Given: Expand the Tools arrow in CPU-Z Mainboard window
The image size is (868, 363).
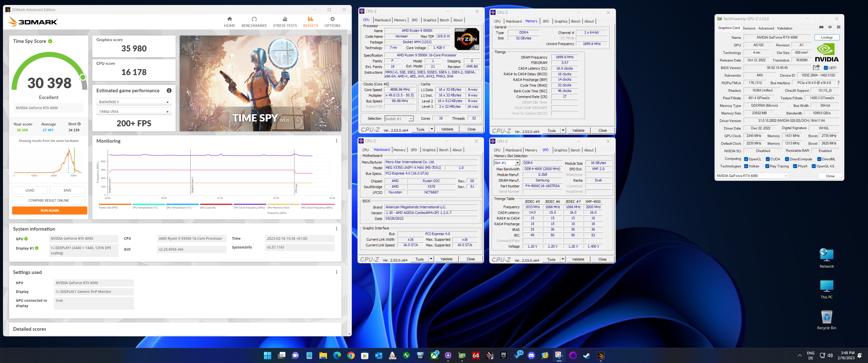Looking at the screenshot, I should pyautogui.click(x=431, y=259).
